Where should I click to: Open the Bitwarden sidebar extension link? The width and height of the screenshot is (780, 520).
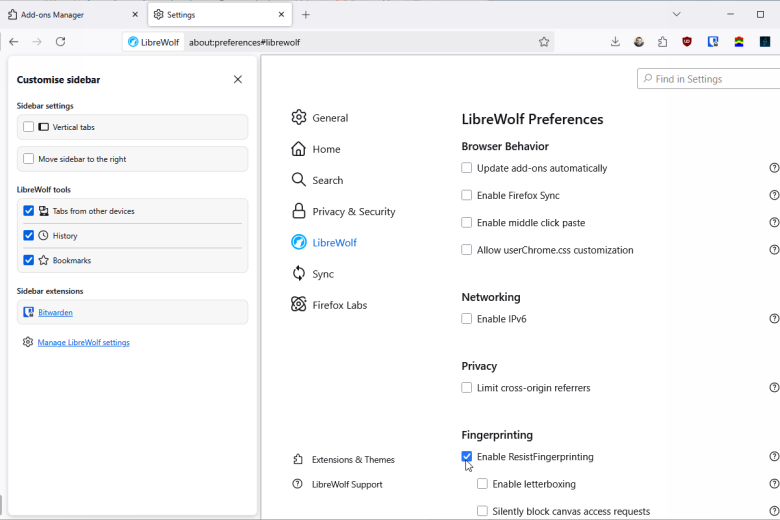click(x=55, y=312)
